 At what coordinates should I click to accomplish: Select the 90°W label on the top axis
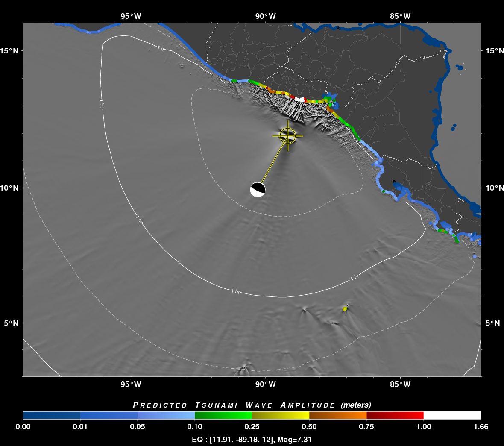click(266, 16)
